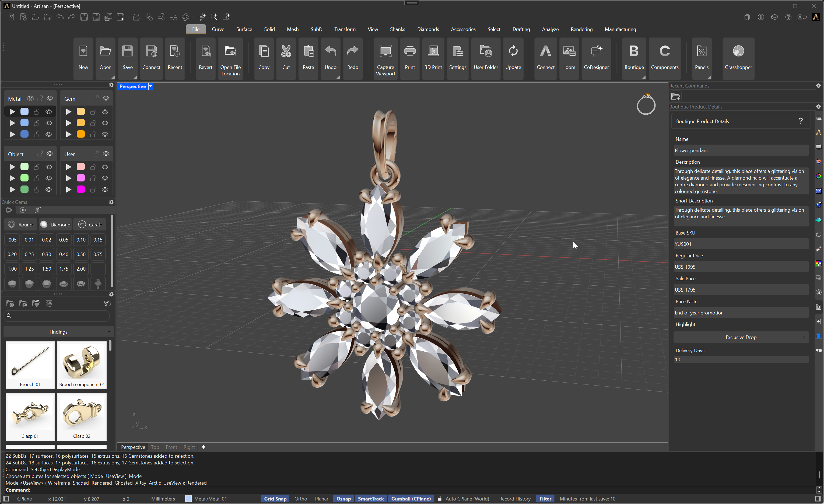824x504 pixels.
Task: Toggle visibility of the Gem layer group
Action: (x=106, y=98)
